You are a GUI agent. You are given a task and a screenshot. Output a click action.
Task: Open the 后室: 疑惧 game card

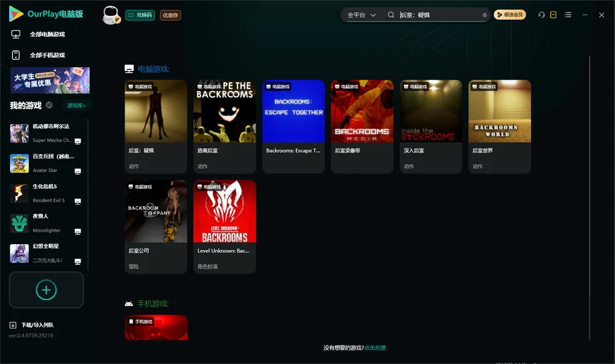[156, 127]
